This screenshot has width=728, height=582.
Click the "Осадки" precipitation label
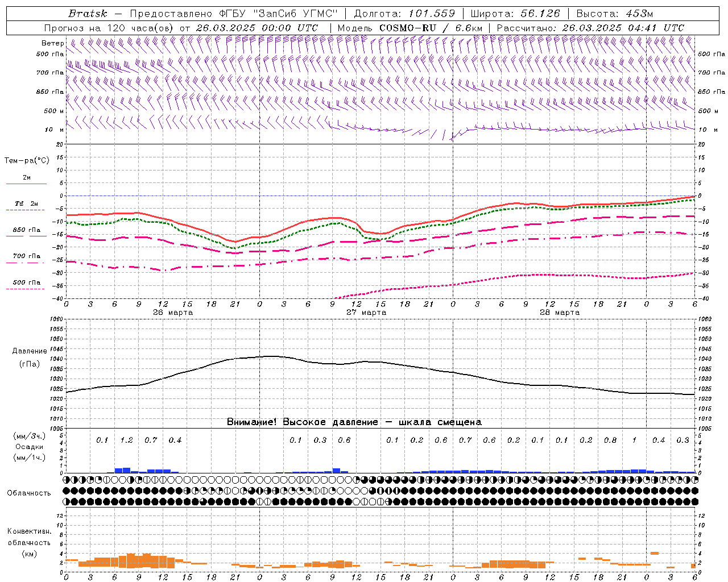coord(30,447)
